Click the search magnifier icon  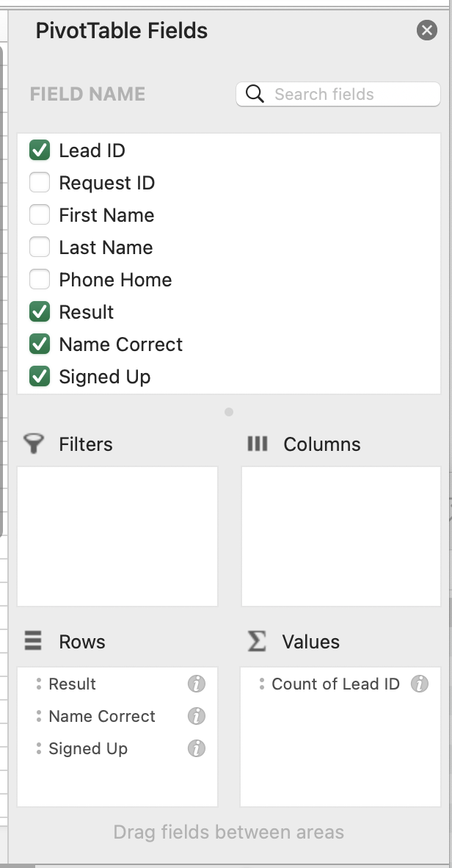click(255, 94)
